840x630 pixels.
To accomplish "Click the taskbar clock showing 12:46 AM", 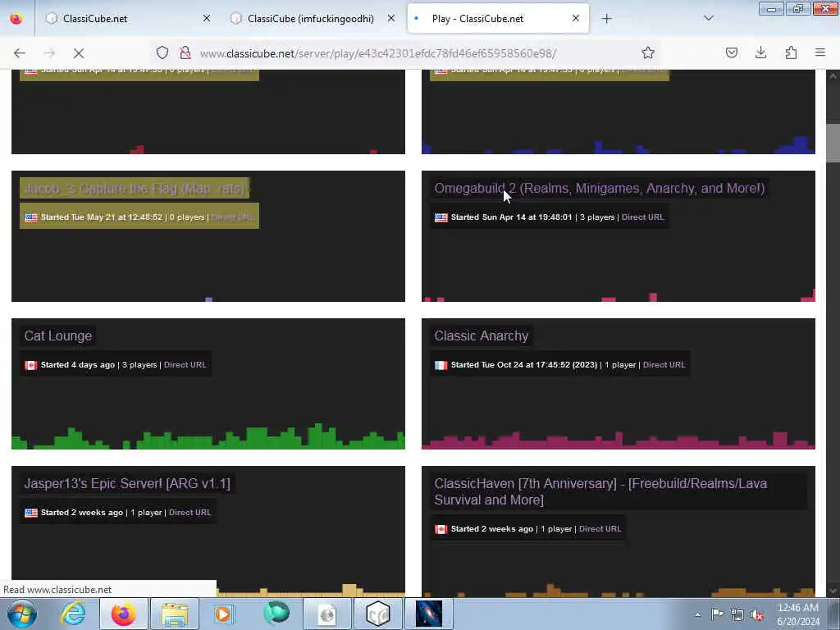I will 798,614.
